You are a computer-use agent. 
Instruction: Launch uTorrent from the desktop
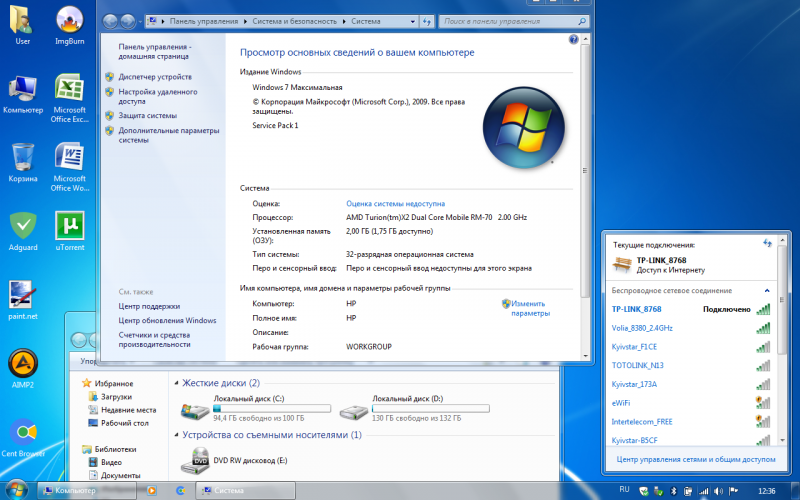(69, 231)
